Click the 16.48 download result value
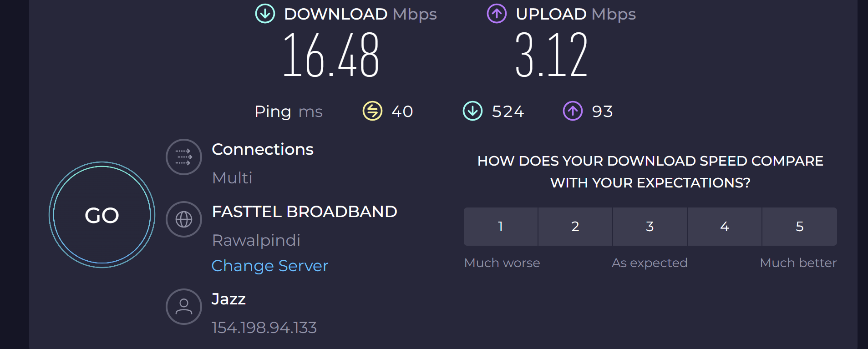868x349 pixels. [x=331, y=55]
